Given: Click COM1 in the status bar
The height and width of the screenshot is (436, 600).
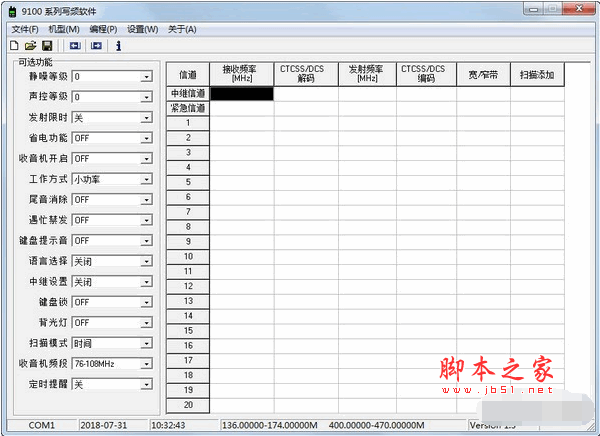Looking at the screenshot, I should [x=41, y=425].
